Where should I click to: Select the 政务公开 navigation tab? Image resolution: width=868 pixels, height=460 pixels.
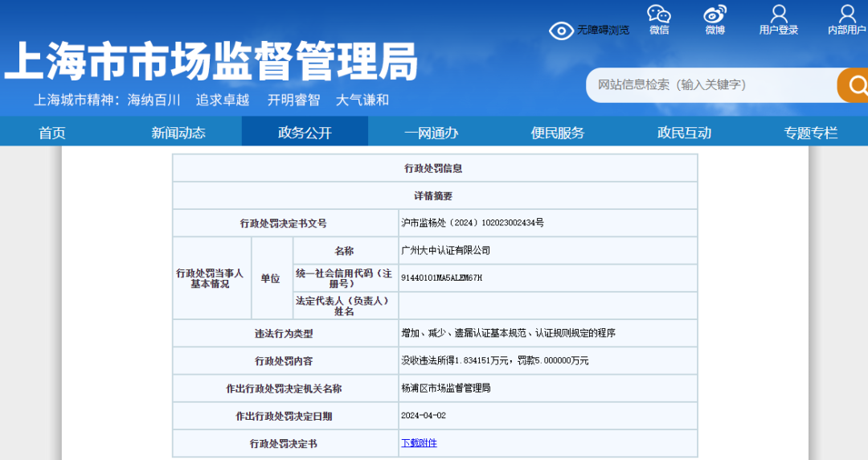click(305, 133)
